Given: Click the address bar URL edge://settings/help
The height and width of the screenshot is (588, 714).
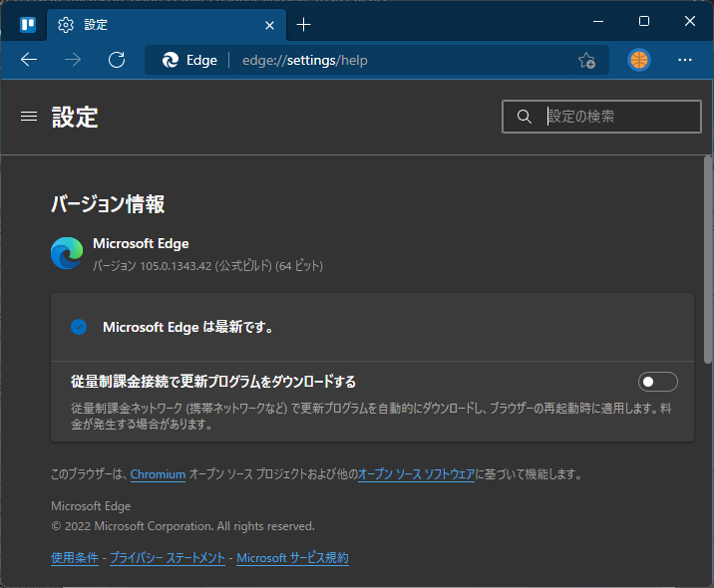Looking at the screenshot, I should coord(304,60).
